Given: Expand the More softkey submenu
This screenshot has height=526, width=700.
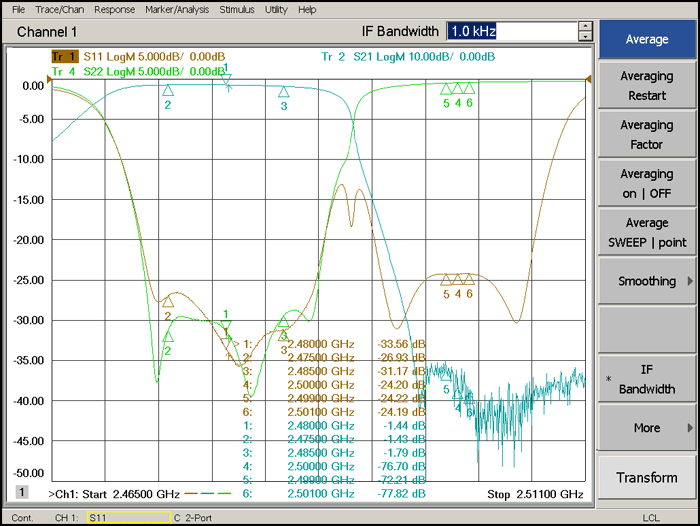Looking at the screenshot, I should click(x=647, y=428).
